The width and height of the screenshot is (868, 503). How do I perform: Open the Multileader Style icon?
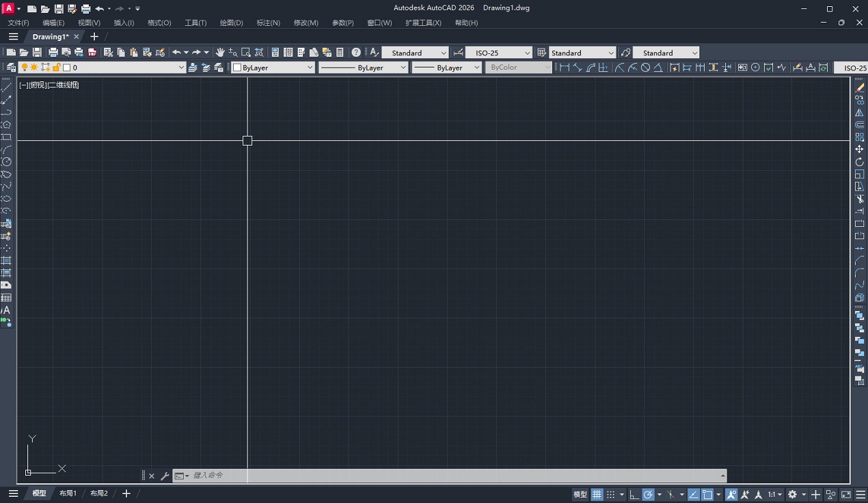click(x=625, y=53)
